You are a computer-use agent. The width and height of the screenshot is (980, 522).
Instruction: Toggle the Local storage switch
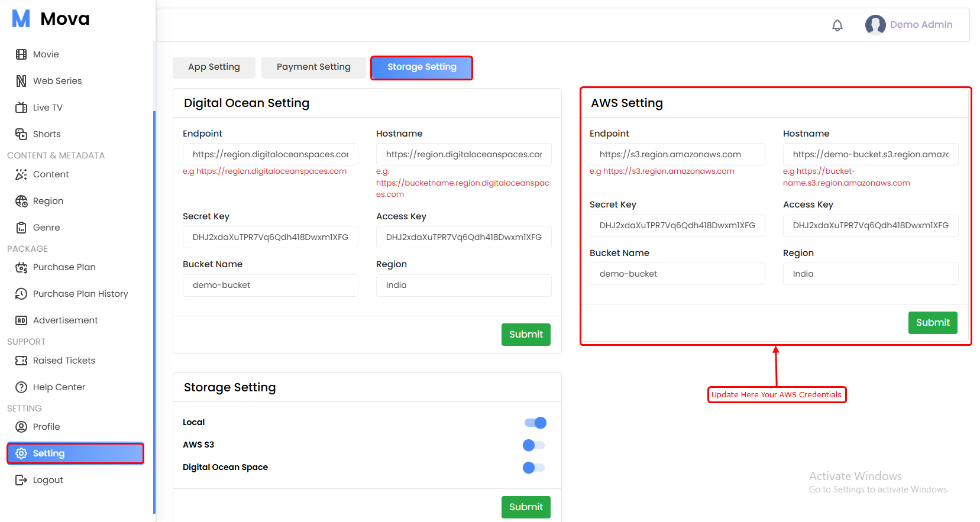535,423
